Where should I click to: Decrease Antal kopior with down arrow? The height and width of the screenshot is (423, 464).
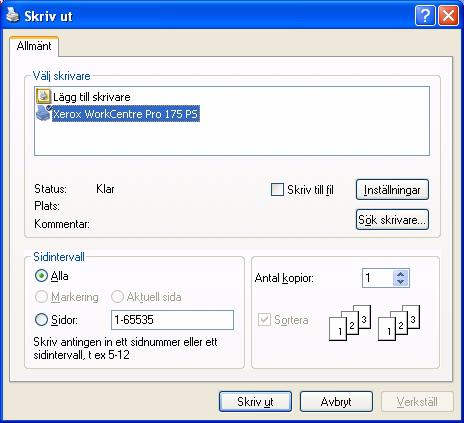click(x=401, y=282)
